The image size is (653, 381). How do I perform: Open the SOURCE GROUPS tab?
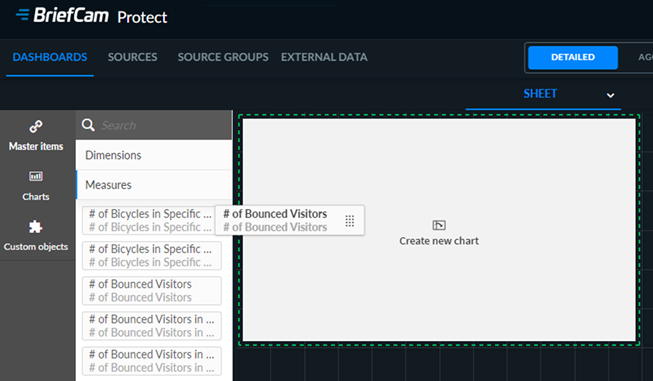223,57
